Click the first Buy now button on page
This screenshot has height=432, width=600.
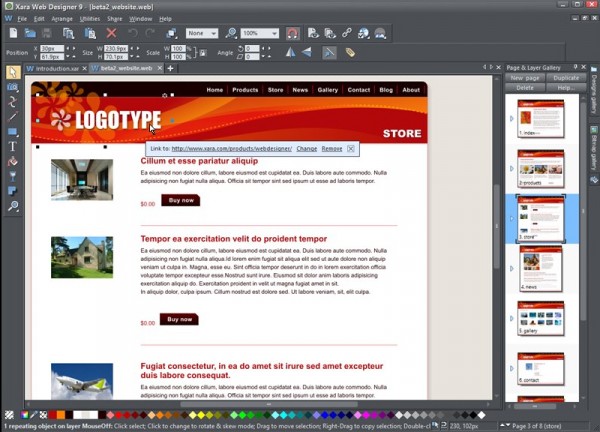181,200
